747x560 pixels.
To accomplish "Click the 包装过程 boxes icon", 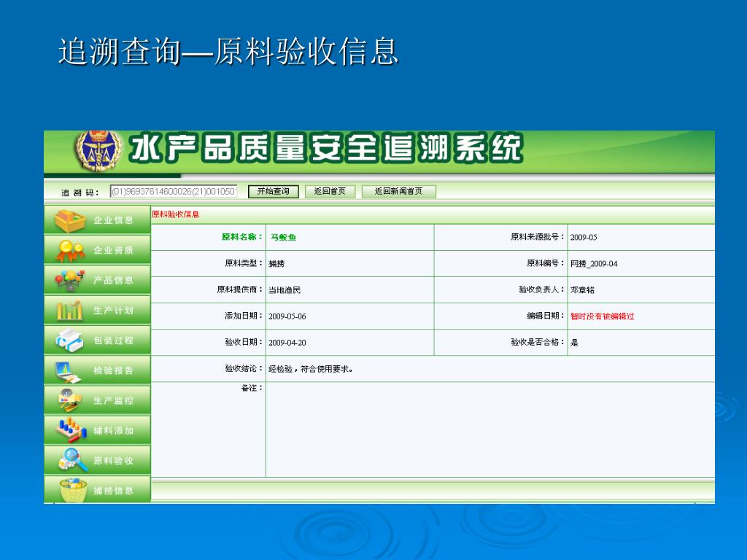I will coord(70,341).
